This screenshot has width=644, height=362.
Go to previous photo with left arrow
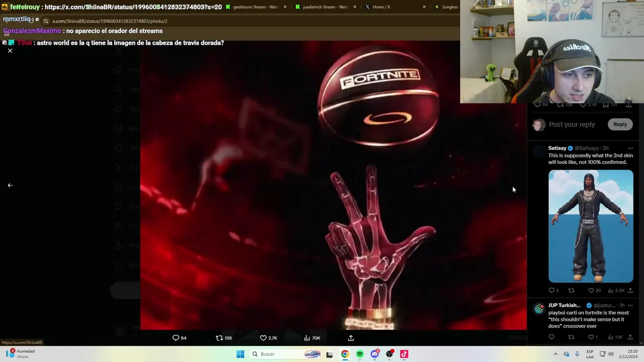[10, 186]
